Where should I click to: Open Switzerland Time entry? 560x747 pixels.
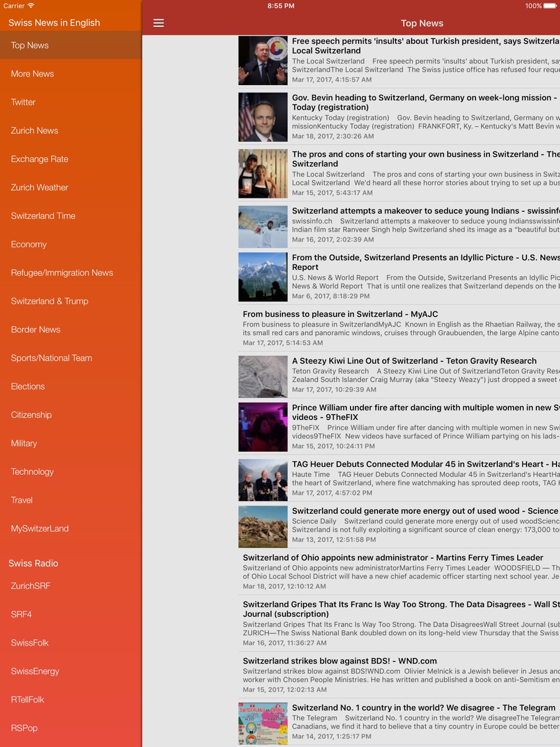click(71, 215)
